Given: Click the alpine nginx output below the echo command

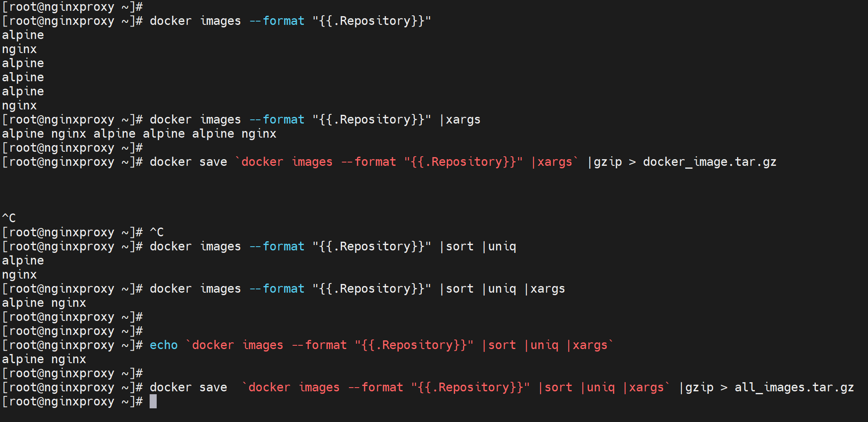Looking at the screenshot, I should tap(44, 359).
